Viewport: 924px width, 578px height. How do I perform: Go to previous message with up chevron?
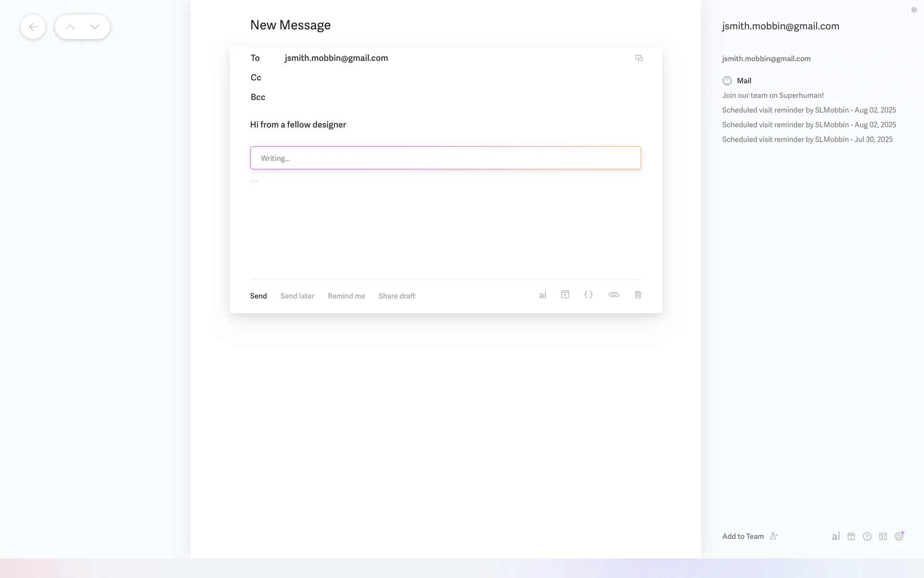tap(70, 27)
